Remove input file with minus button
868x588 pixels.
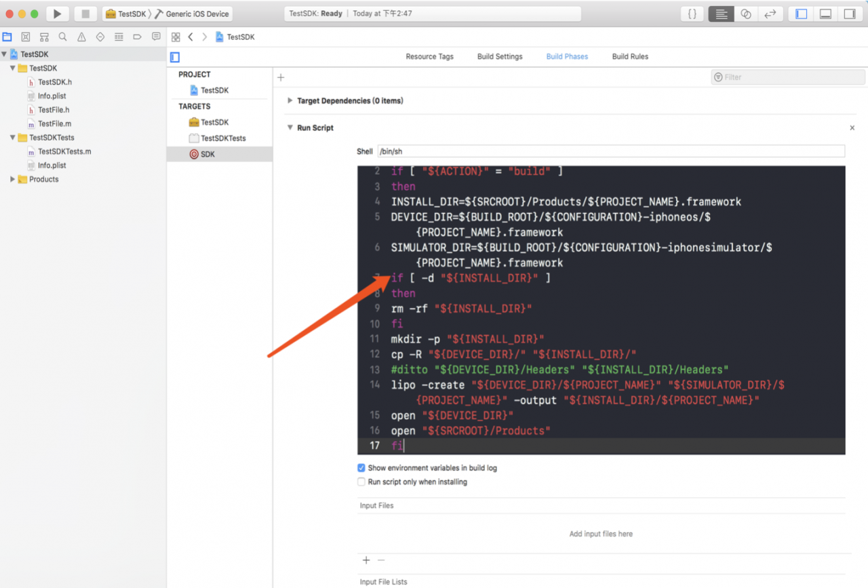381,560
